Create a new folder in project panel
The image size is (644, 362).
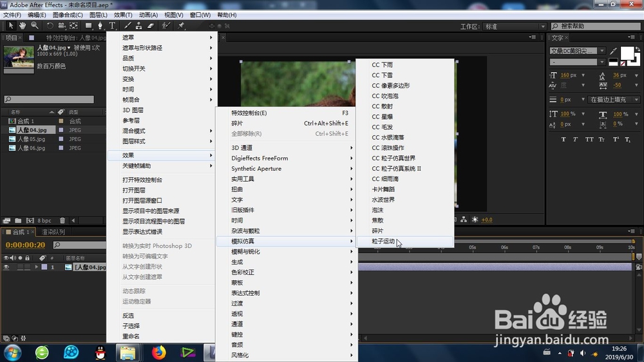[x=18, y=221]
